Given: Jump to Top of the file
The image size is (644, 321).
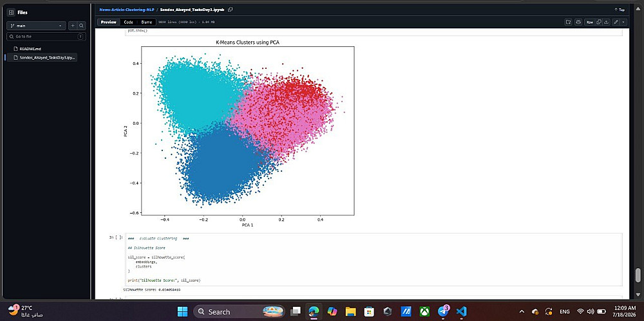Looking at the screenshot, I should pyautogui.click(x=620, y=10).
